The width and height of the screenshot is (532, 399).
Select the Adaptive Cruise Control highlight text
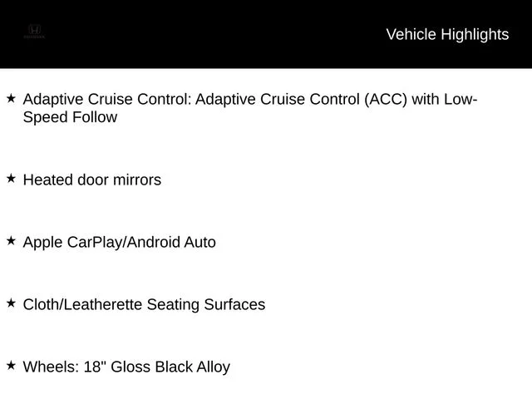tap(250, 108)
